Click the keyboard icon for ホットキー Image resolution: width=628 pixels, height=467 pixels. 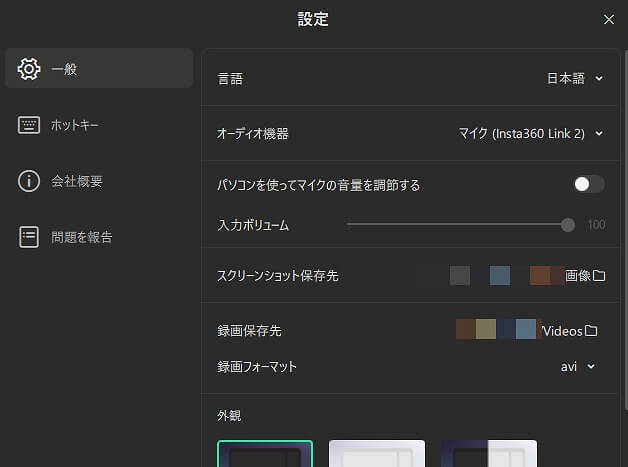(29, 125)
